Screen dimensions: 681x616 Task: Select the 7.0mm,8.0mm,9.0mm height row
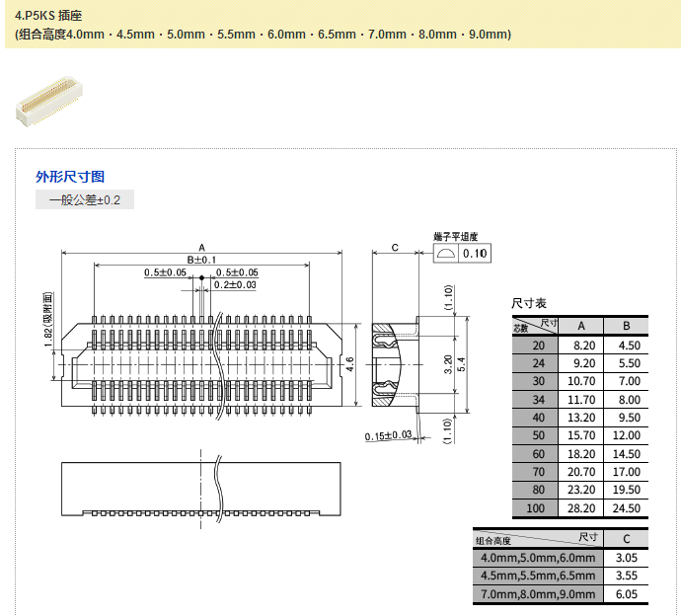pyautogui.click(x=537, y=594)
